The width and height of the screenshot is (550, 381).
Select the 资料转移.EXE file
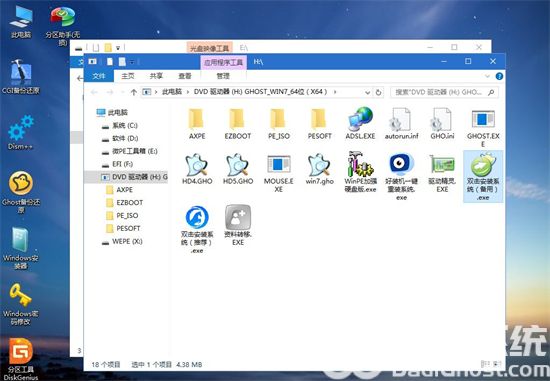tap(238, 225)
